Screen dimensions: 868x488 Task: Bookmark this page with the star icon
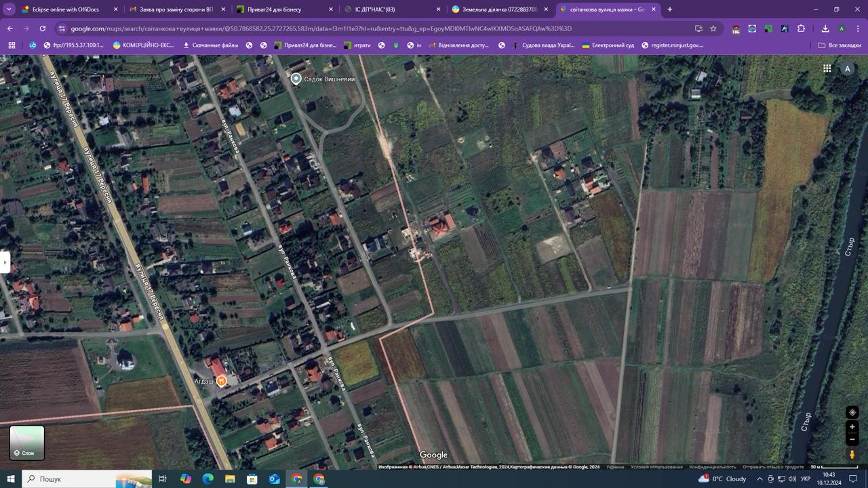[713, 28]
